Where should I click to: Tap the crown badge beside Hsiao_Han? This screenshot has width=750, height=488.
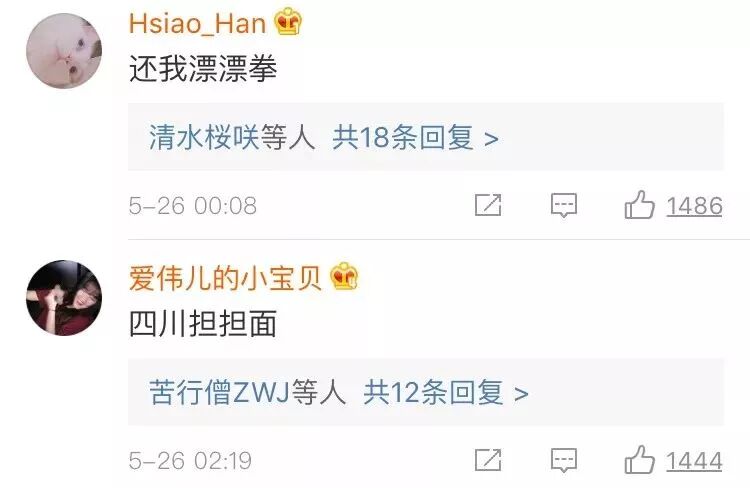coord(288,22)
